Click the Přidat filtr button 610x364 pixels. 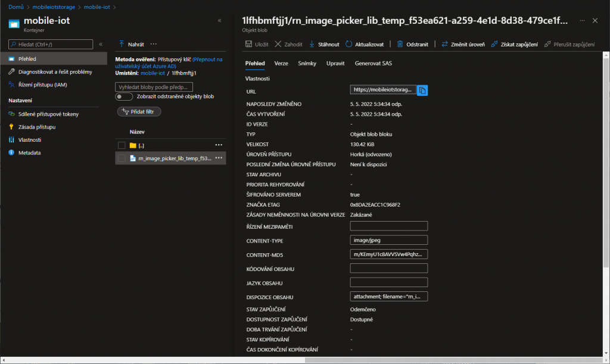pos(139,111)
